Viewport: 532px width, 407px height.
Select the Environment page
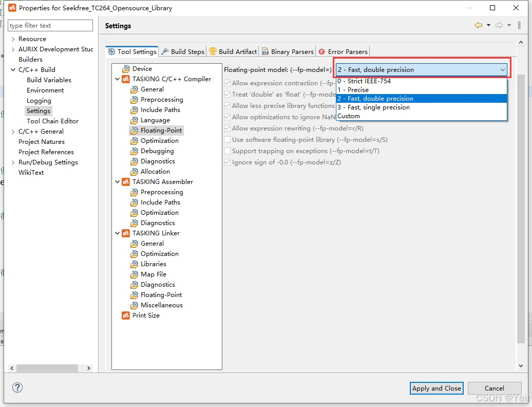coord(45,90)
